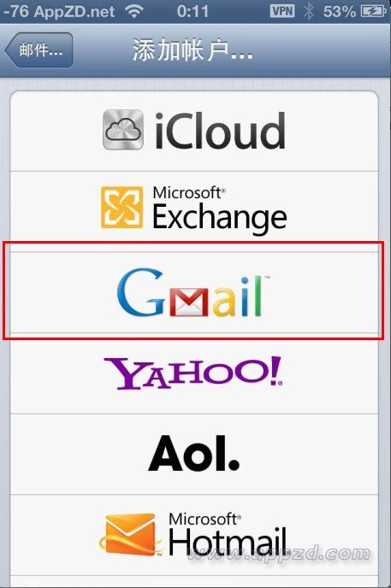Image resolution: width=391 pixels, height=588 pixels.
Task: Select the iCloud account option
Action: [194, 131]
